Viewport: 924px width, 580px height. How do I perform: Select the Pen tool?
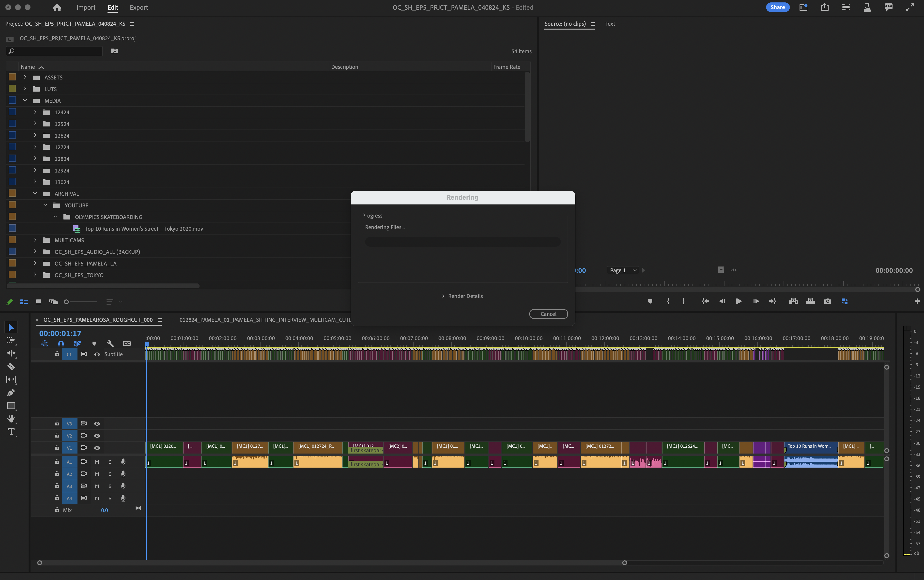coord(11,392)
